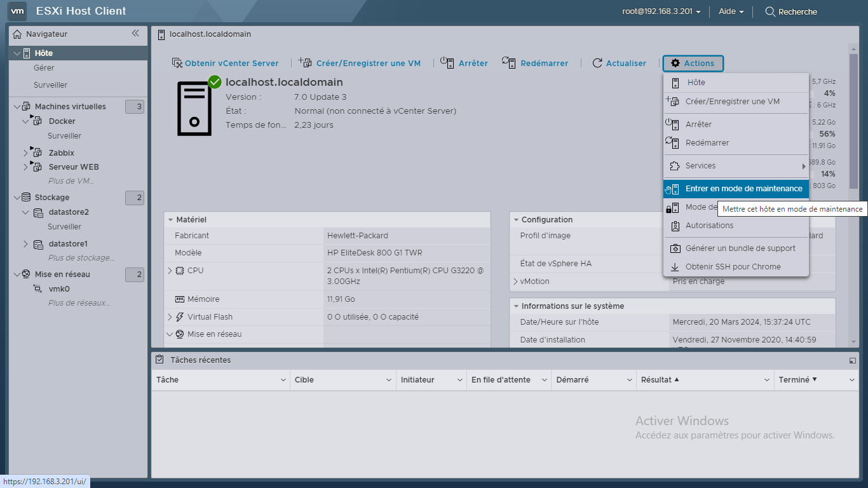Click the Docker VM icon

[36, 121]
